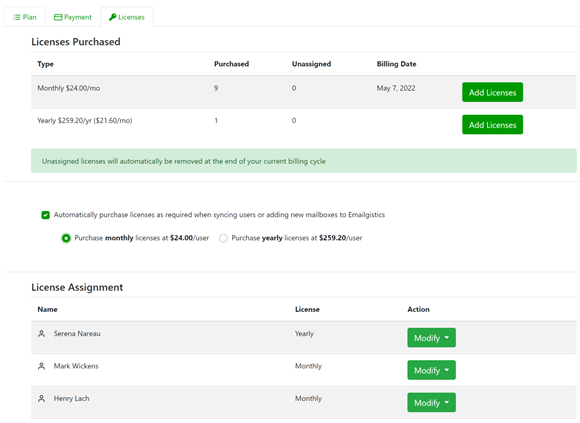
Task: Click the Licenses Purchased heading
Action: point(75,42)
